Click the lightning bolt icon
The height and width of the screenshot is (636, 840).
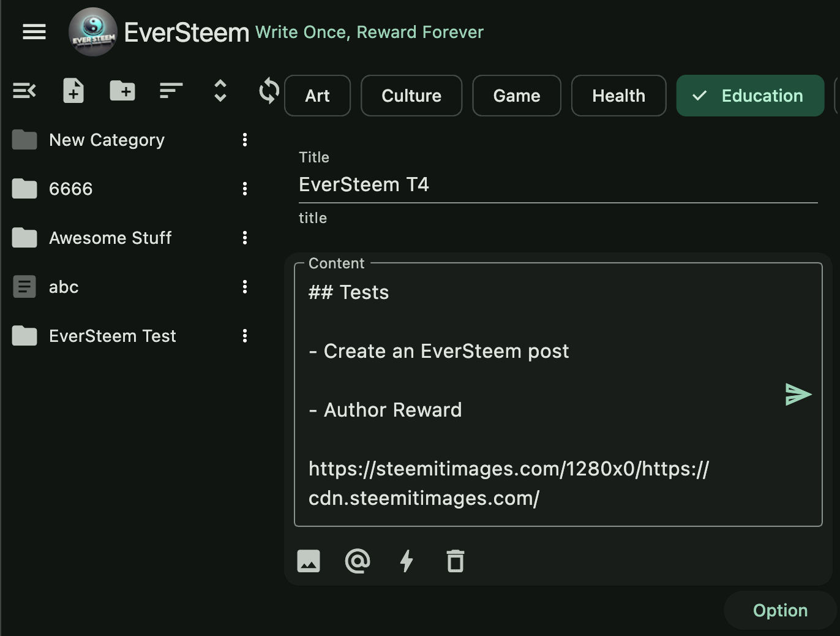click(407, 561)
